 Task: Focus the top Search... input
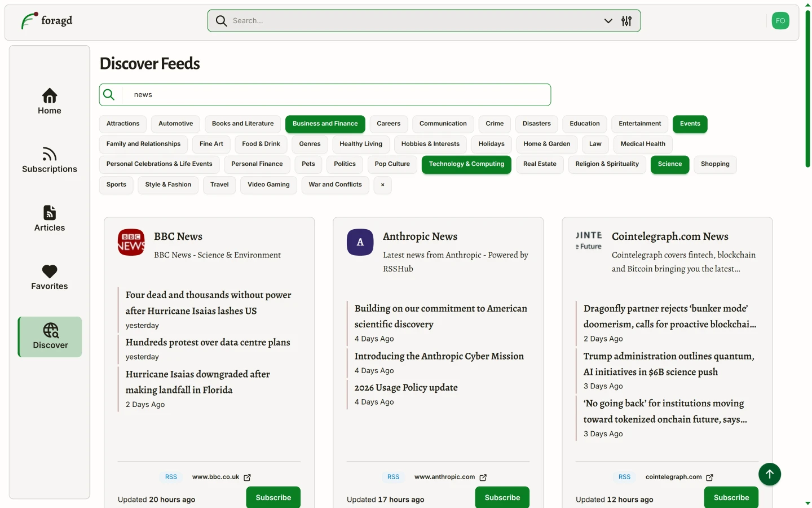coord(414,21)
